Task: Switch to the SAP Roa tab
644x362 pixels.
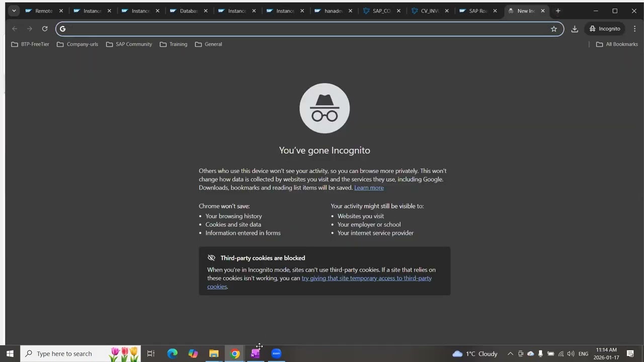Action: pos(473,11)
